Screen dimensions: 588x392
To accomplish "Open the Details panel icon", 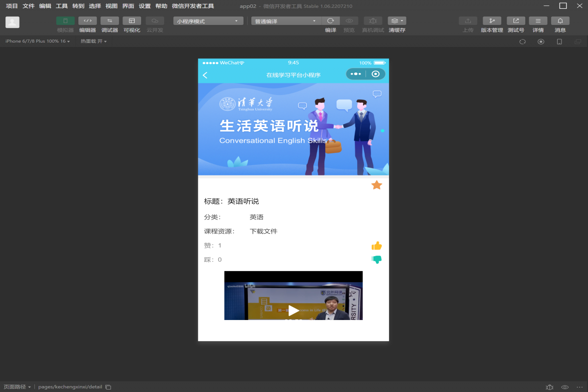I will pyautogui.click(x=538, y=21).
